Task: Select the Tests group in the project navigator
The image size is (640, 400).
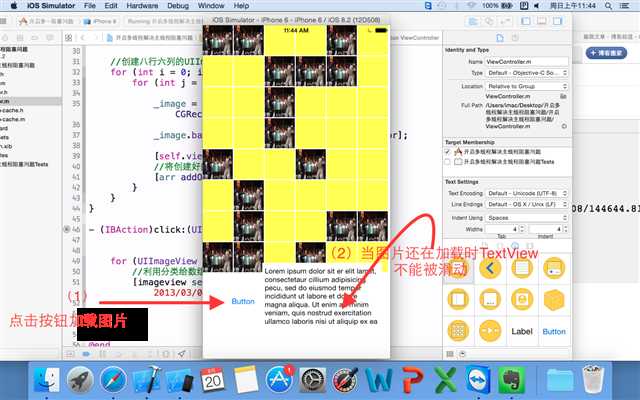Action: pos(24,164)
